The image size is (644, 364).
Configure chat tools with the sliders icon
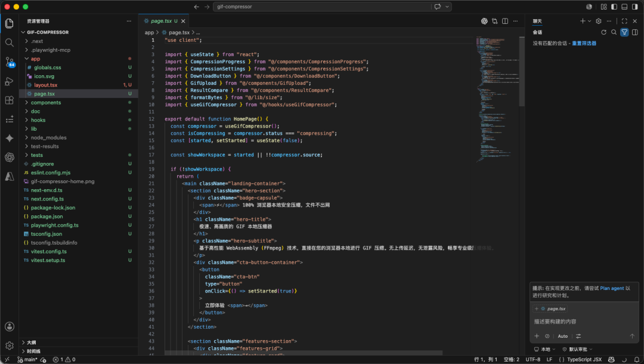click(x=578, y=336)
